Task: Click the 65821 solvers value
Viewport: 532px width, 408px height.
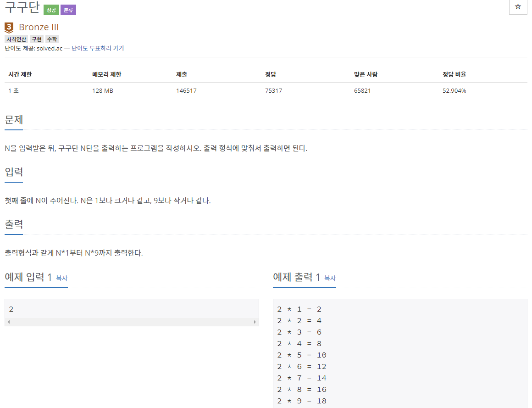Action: point(362,90)
